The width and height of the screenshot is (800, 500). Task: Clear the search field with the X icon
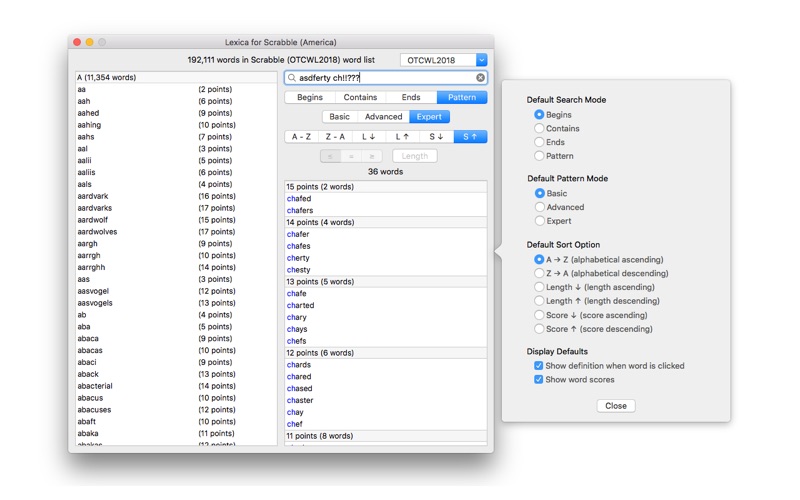(481, 78)
